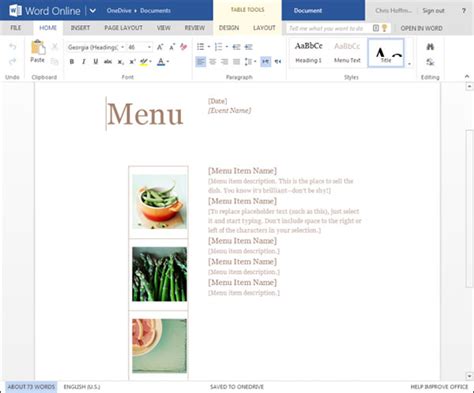Click the Documents breadcrumb link
474x393 pixels.
click(155, 11)
